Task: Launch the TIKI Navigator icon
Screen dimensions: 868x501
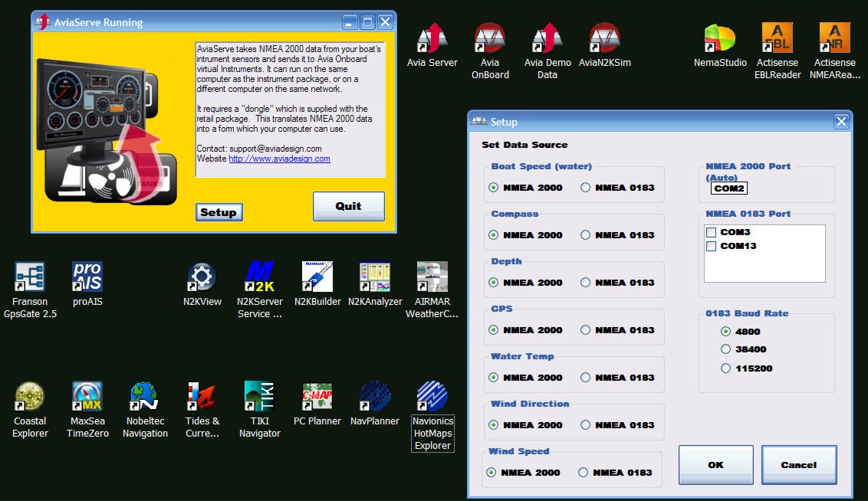Action: click(260, 410)
